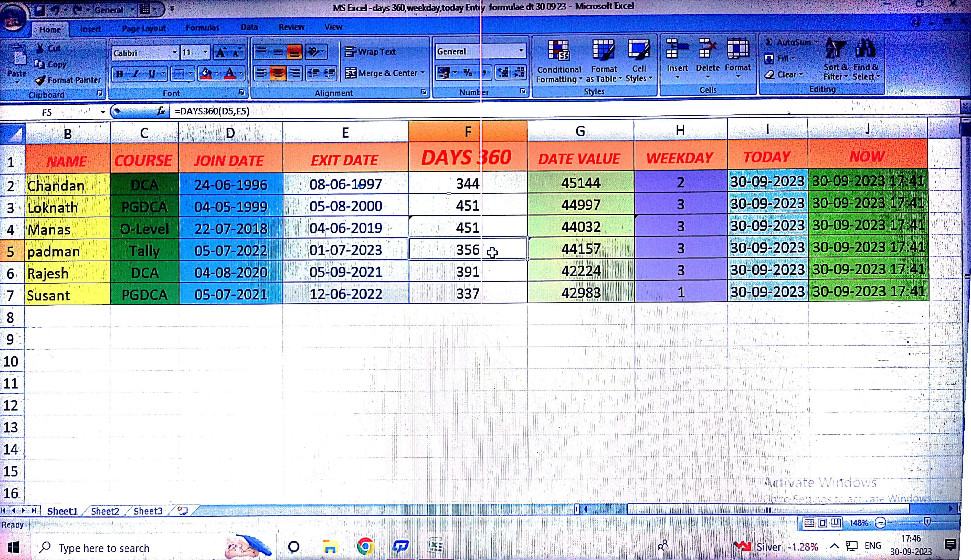Open the General number format dropdown
971x560 pixels.
521,51
